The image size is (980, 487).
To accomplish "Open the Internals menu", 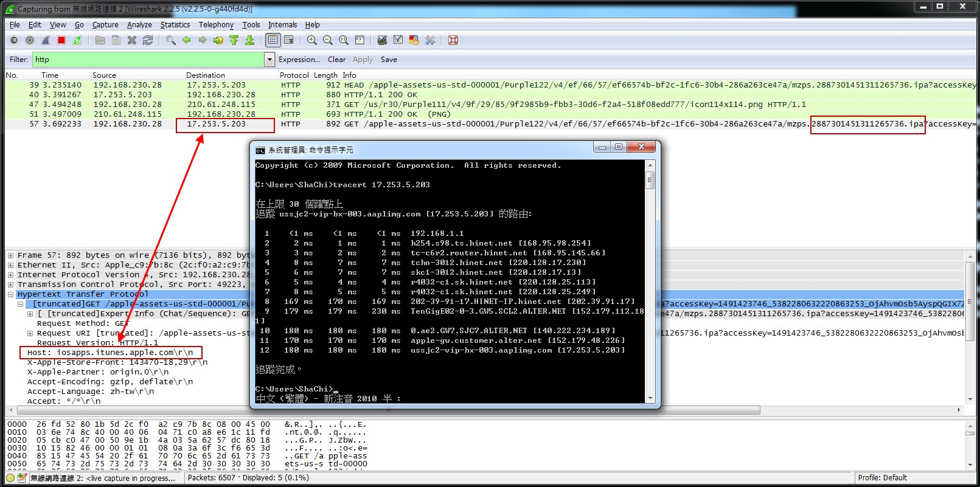I will 282,25.
